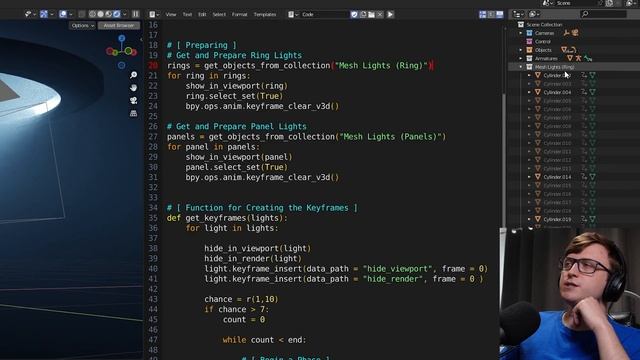Screen dimensions: 640x360
Task: Toggle viewport gizmos icon
Action: click(44, 14)
